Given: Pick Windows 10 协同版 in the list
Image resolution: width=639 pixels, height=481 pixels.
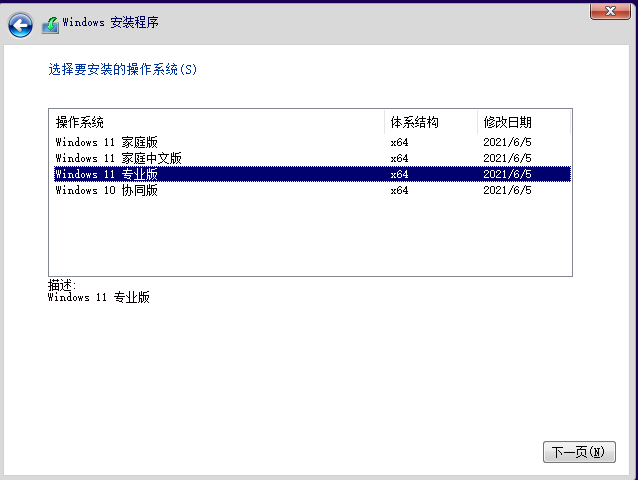Looking at the screenshot, I should 106,190.
